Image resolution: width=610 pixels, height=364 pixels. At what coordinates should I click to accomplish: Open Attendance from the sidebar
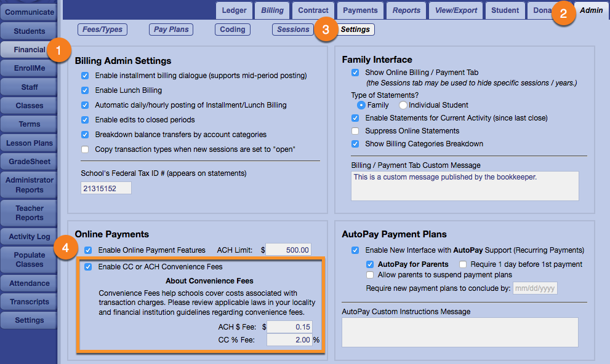coord(30,283)
